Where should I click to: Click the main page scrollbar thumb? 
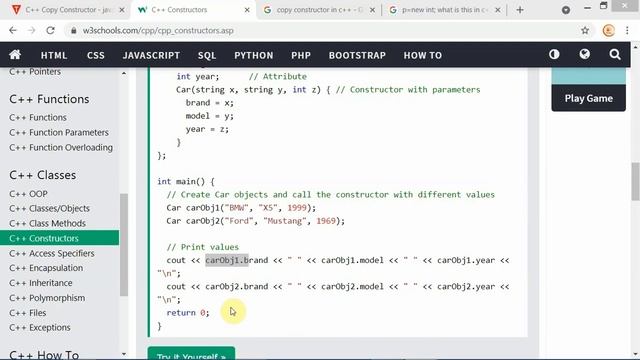coord(635,182)
